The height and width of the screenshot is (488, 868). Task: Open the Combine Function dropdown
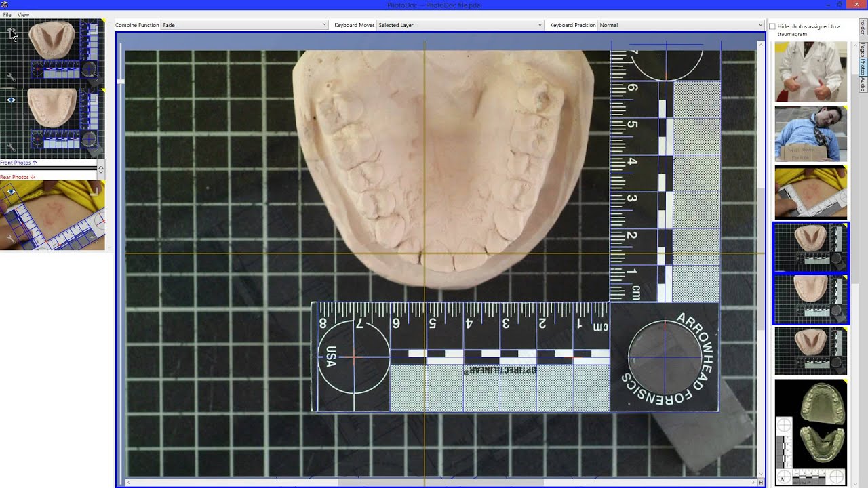(x=244, y=25)
